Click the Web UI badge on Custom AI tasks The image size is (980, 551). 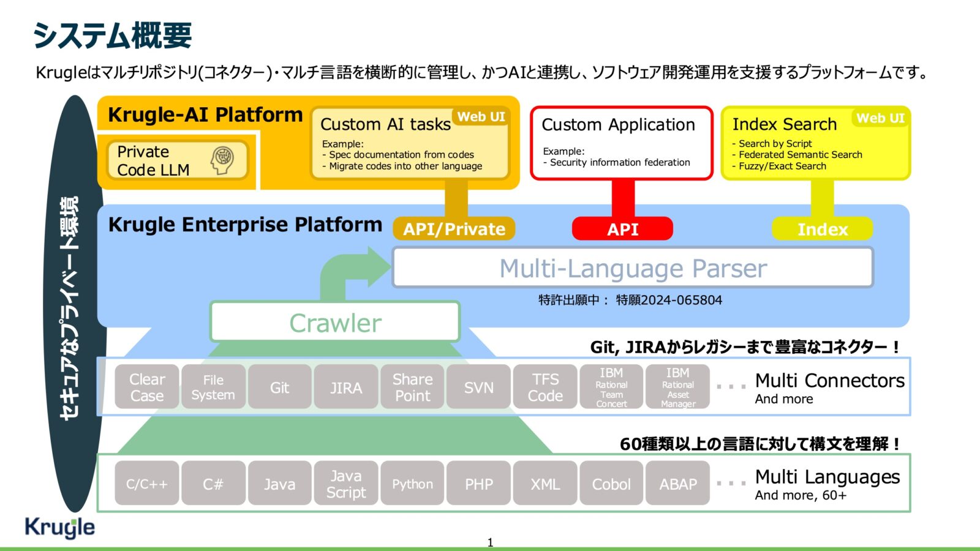point(481,116)
